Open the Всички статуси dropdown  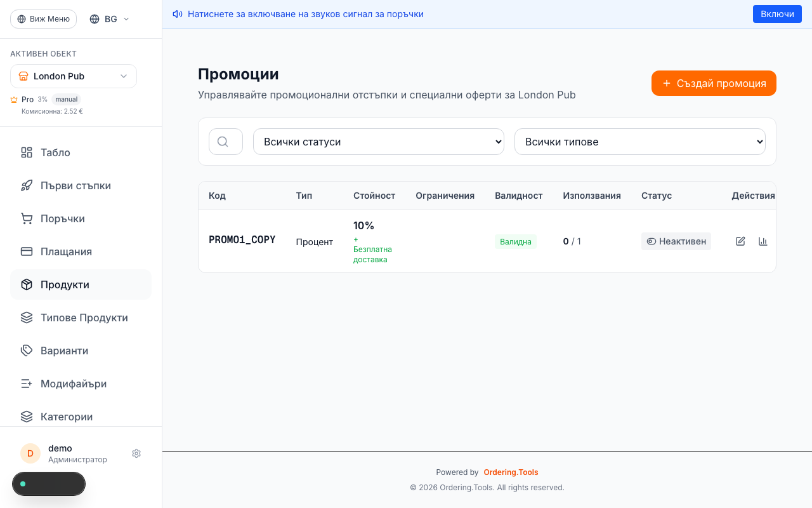(x=379, y=142)
